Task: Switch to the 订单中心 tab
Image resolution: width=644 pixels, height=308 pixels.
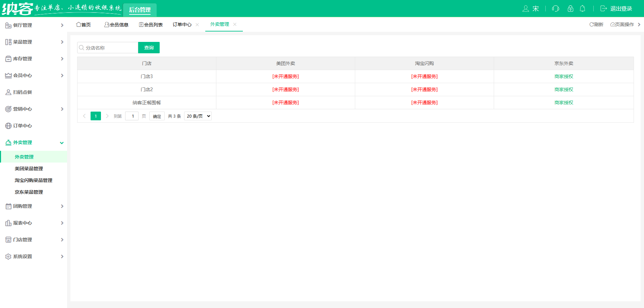Action: coord(182,24)
